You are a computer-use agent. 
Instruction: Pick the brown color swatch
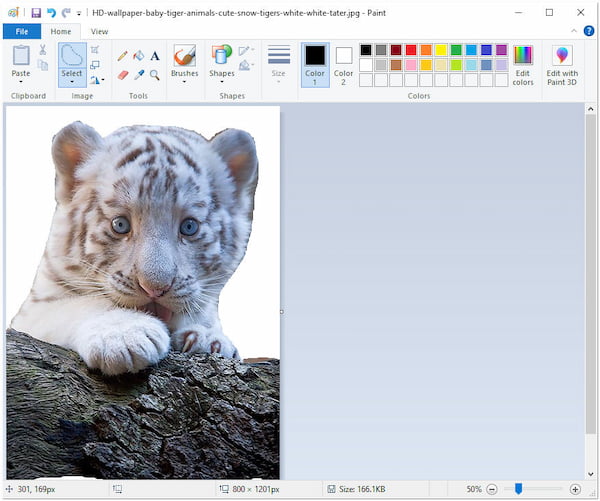[396, 65]
